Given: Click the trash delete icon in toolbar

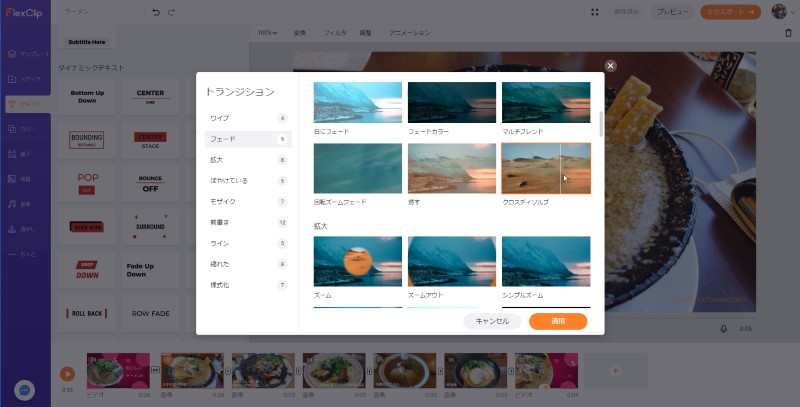Looking at the screenshot, I should [x=788, y=33].
